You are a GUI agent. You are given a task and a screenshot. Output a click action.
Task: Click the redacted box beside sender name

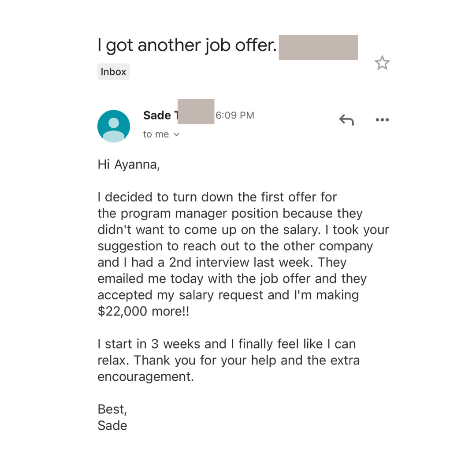pyautogui.click(x=196, y=112)
